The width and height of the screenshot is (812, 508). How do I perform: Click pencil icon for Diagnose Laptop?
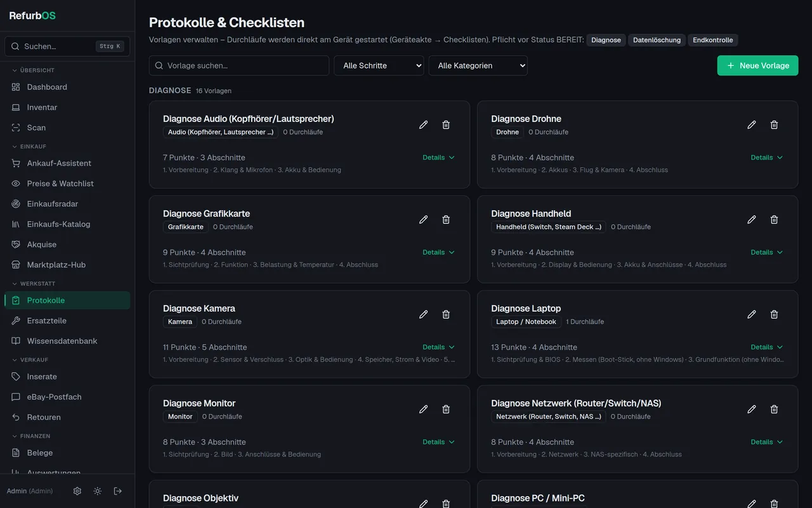point(752,314)
